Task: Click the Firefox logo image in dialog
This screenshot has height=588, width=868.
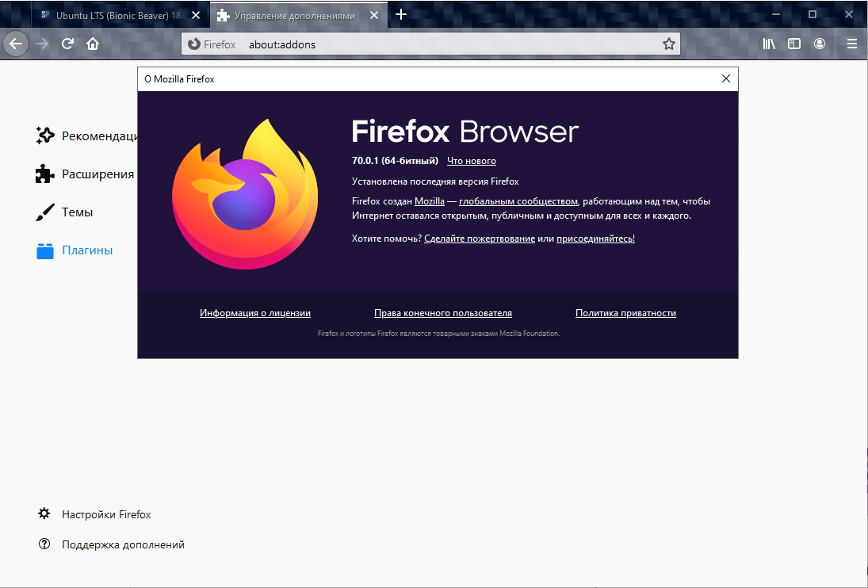Action: pos(245,194)
